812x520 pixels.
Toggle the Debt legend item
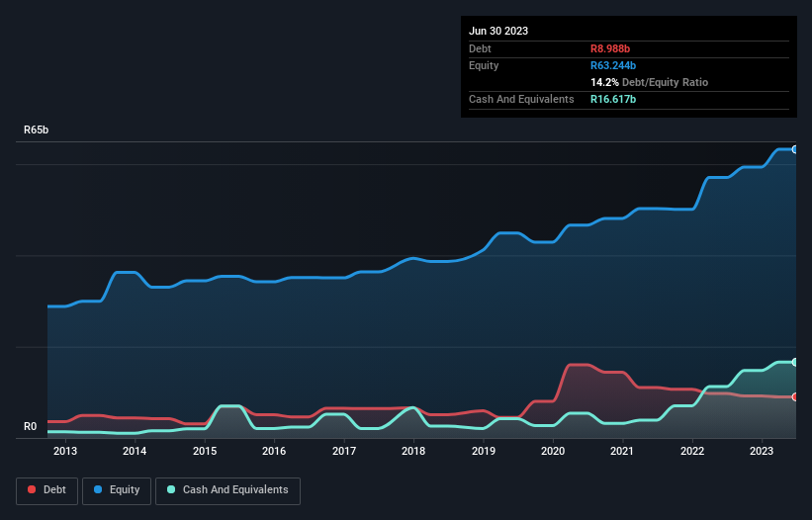click(48, 490)
